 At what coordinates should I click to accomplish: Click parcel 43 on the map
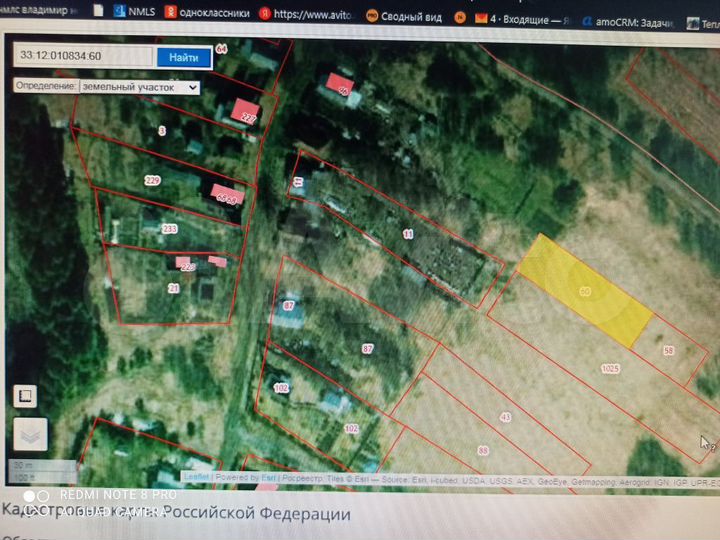(x=505, y=415)
